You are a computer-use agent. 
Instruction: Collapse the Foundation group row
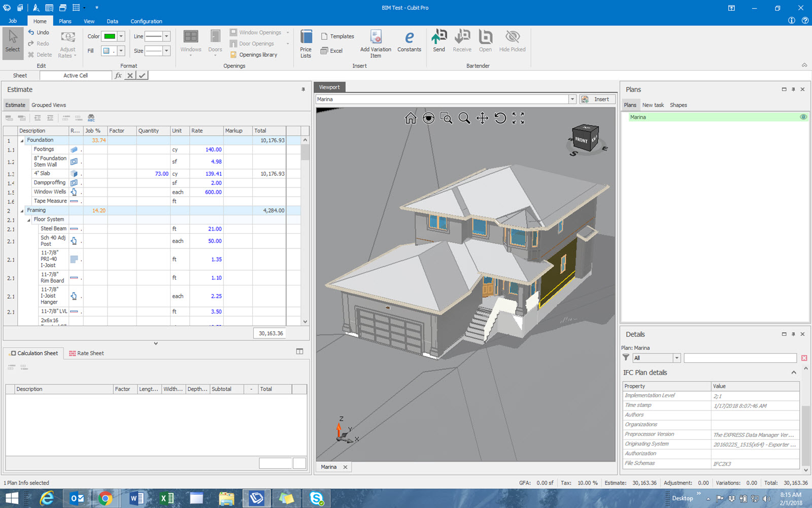(x=22, y=141)
